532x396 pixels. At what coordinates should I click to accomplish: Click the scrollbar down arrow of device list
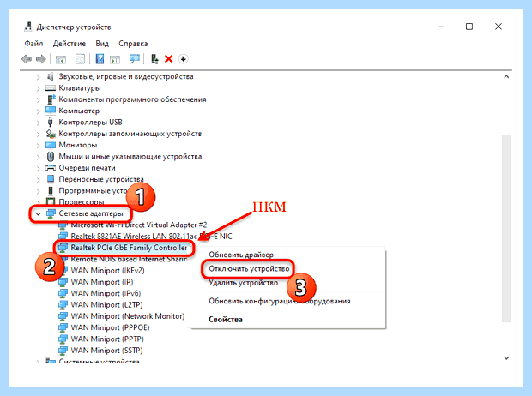point(506,358)
